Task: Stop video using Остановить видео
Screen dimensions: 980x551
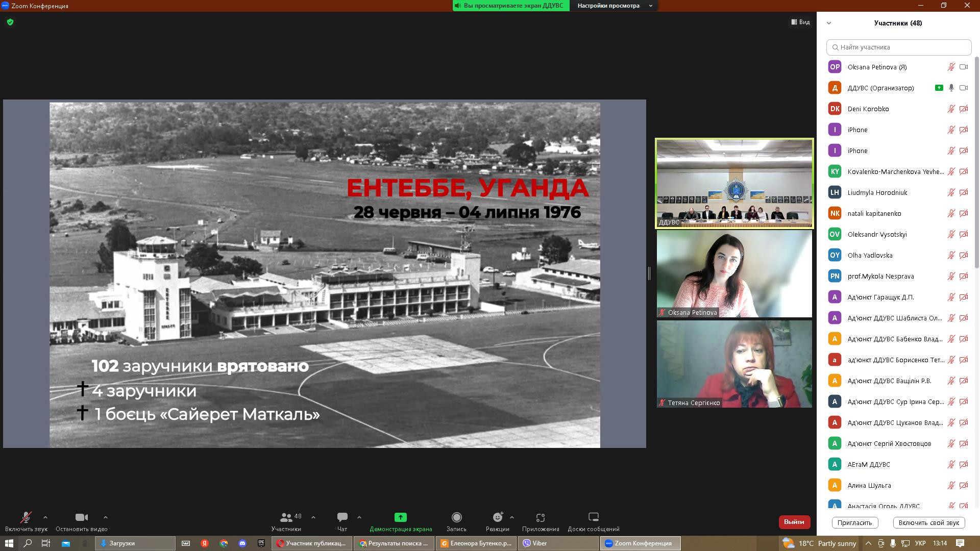Action: [x=81, y=517]
